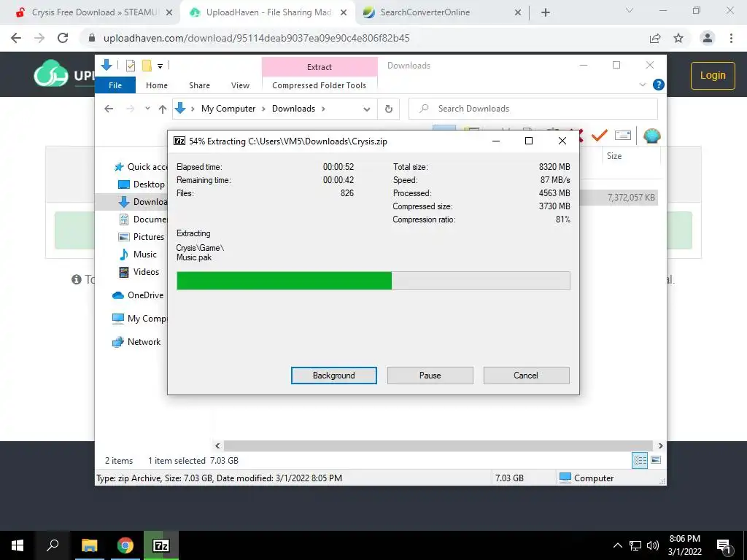This screenshot has width=747, height=560.
Task: Click the Explorer refresh button
Action: pyautogui.click(x=388, y=109)
